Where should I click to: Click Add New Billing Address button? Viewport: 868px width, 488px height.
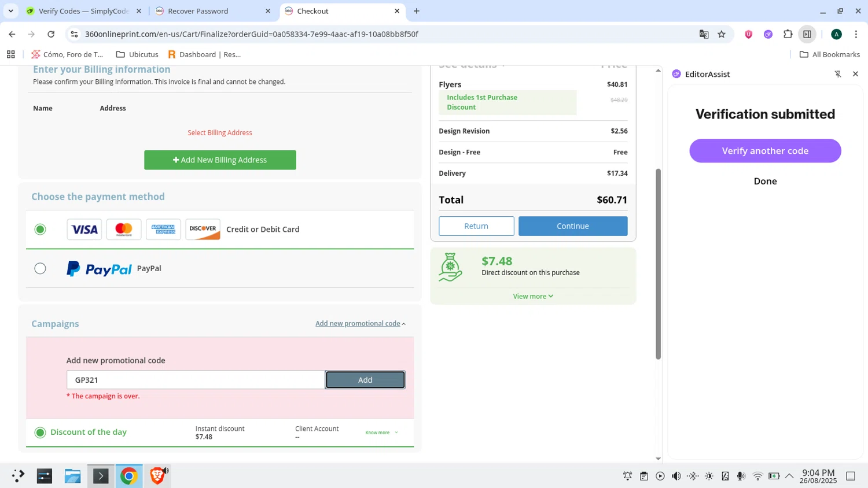pyautogui.click(x=220, y=160)
